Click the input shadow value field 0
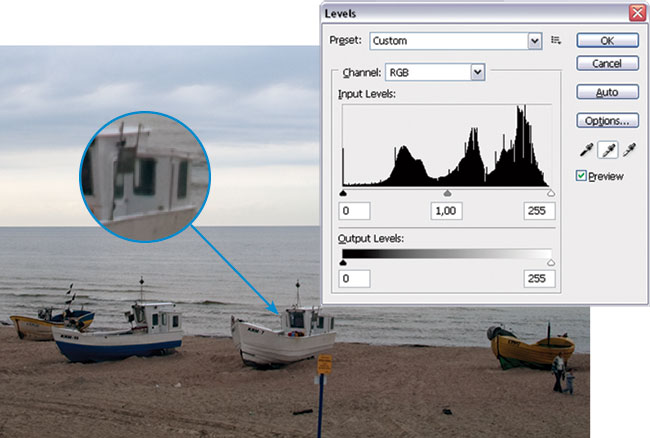The image size is (650, 438). (354, 211)
